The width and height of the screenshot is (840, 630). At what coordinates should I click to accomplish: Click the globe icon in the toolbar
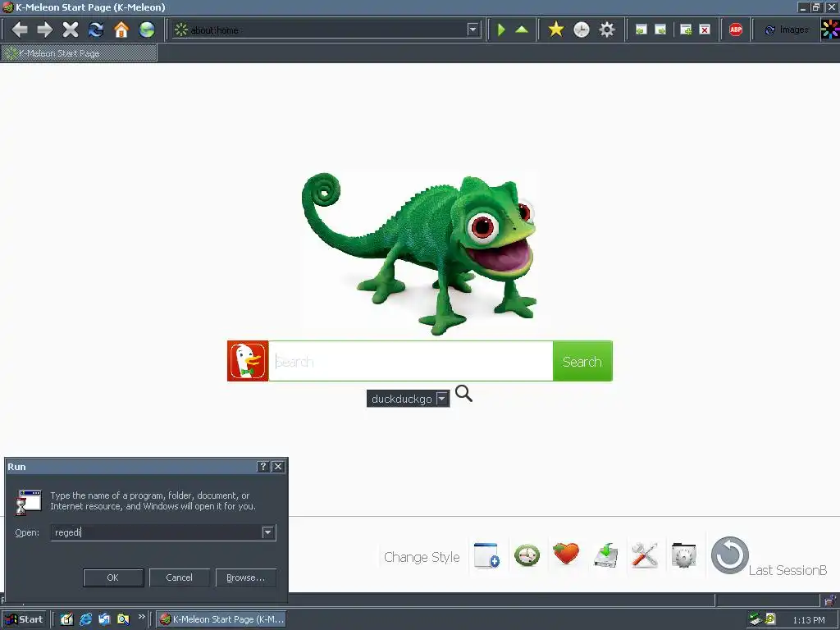tap(147, 30)
